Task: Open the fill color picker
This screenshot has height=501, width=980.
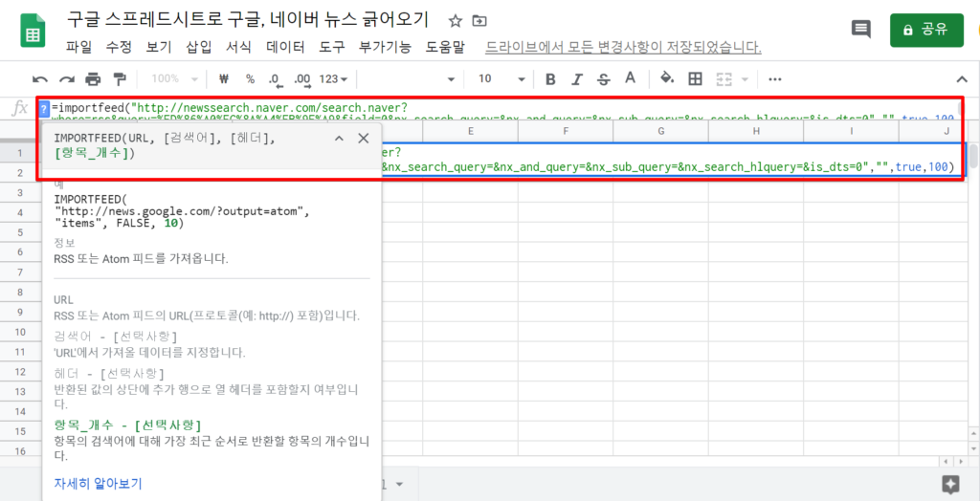Action: (667, 78)
